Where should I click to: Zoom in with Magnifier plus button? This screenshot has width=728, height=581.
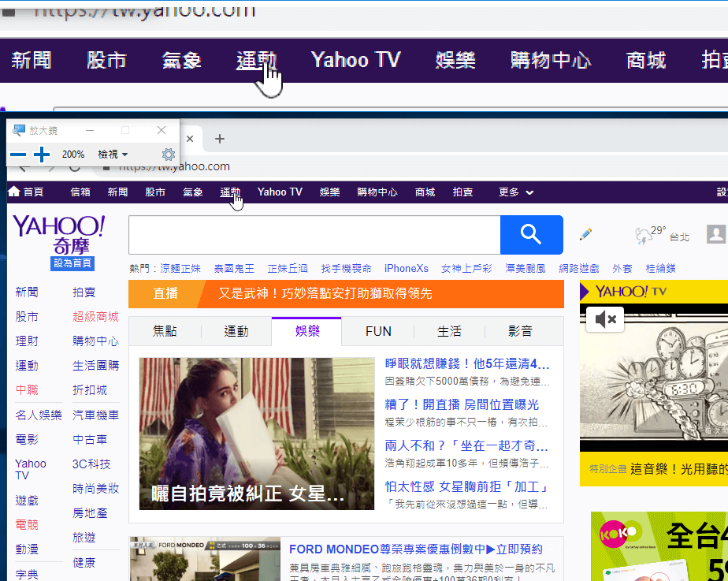[42, 155]
